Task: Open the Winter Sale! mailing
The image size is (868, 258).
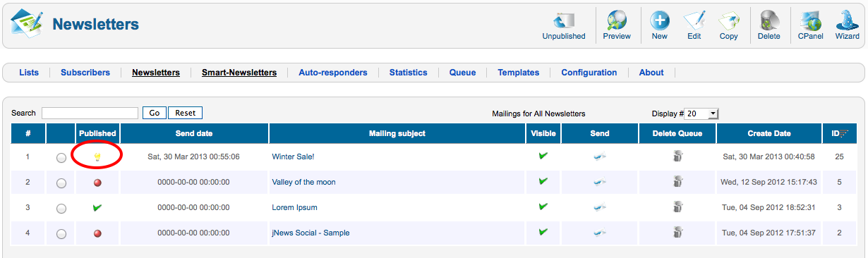Action: point(293,156)
